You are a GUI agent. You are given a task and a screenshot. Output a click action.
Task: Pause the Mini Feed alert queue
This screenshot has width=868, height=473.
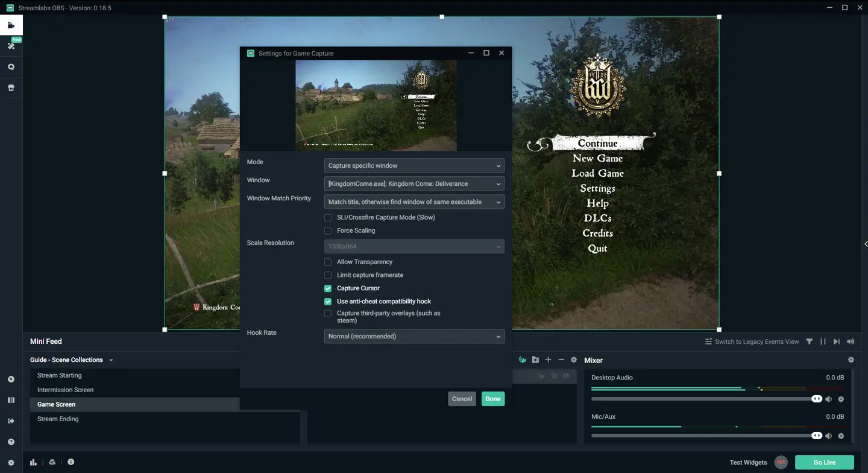tap(823, 341)
